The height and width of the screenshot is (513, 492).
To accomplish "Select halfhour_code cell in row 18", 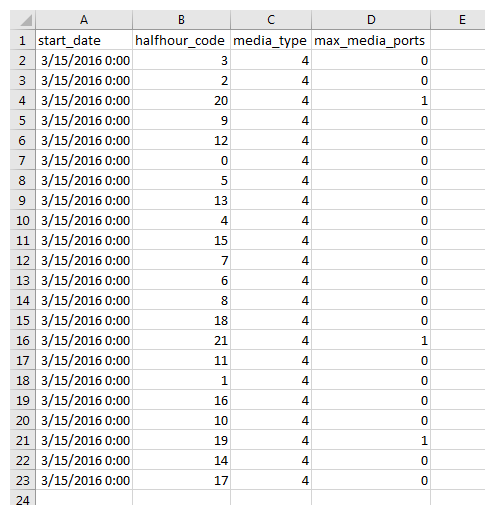I will click(x=181, y=380).
